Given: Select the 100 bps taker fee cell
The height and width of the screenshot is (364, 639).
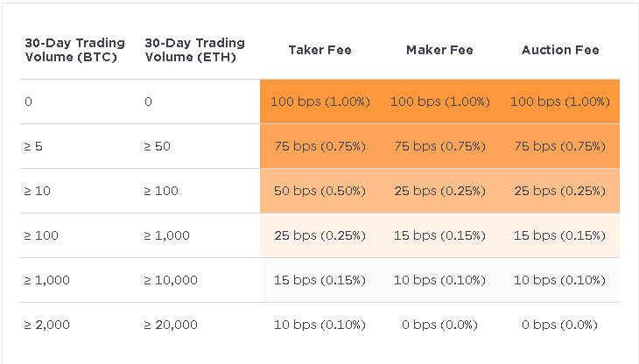Looking at the screenshot, I should [319, 101].
